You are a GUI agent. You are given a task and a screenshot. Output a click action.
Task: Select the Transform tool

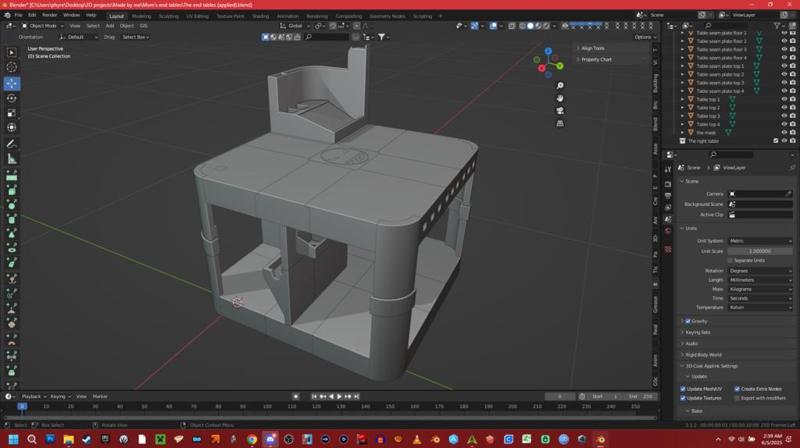tap(12, 128)
